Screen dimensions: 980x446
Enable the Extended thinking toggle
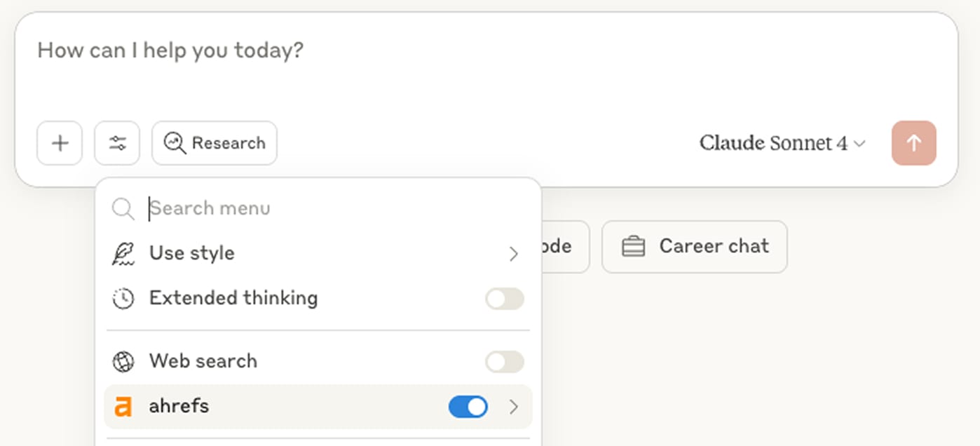(x=504, y=299)
